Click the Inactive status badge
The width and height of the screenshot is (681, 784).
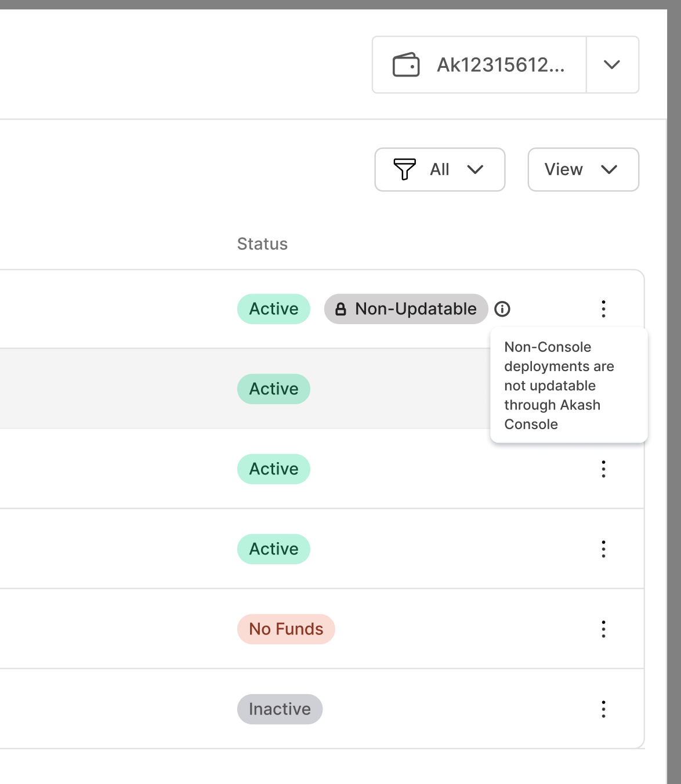click(x=280, y=709)
